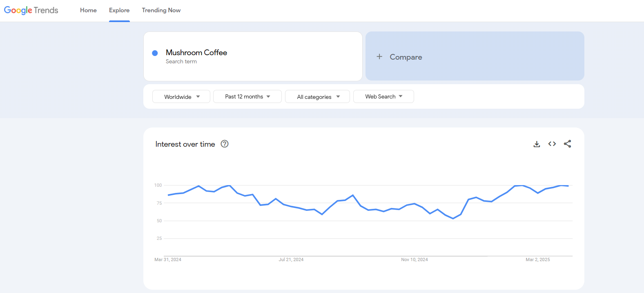Click the 75 value on the y-axis
Screen dimensions: 644x293
click(159, 203)
